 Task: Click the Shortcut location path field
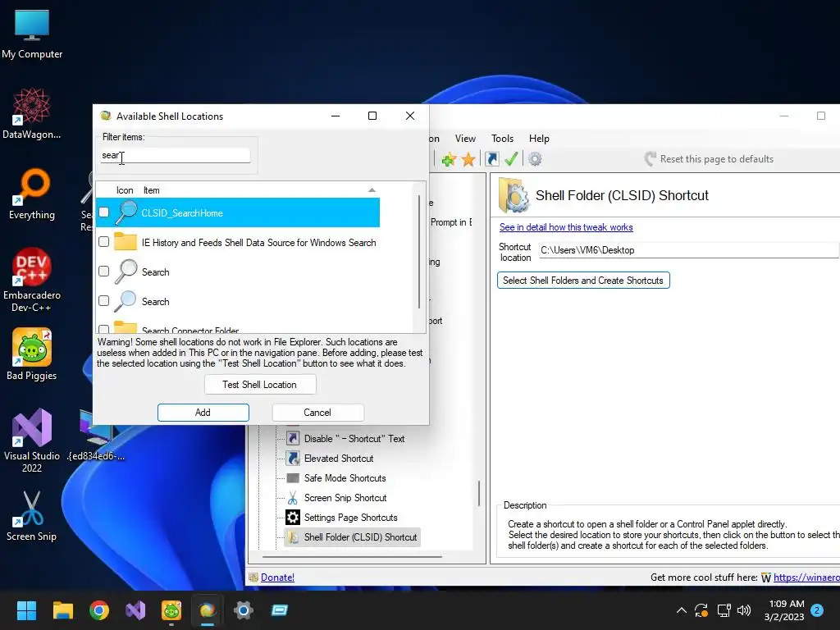689,250
